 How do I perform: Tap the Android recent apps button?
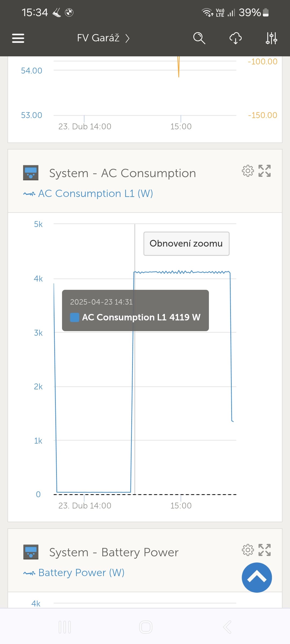point(65,627)
